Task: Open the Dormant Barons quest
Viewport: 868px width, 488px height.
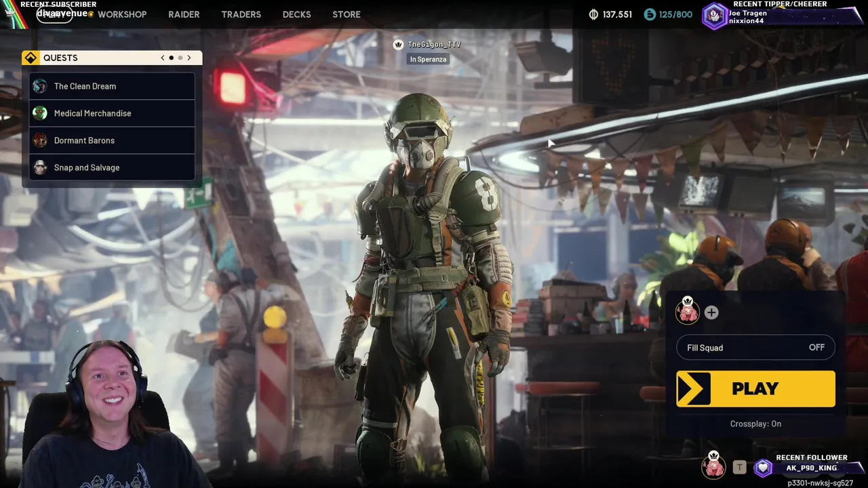Action: point(112,140)
